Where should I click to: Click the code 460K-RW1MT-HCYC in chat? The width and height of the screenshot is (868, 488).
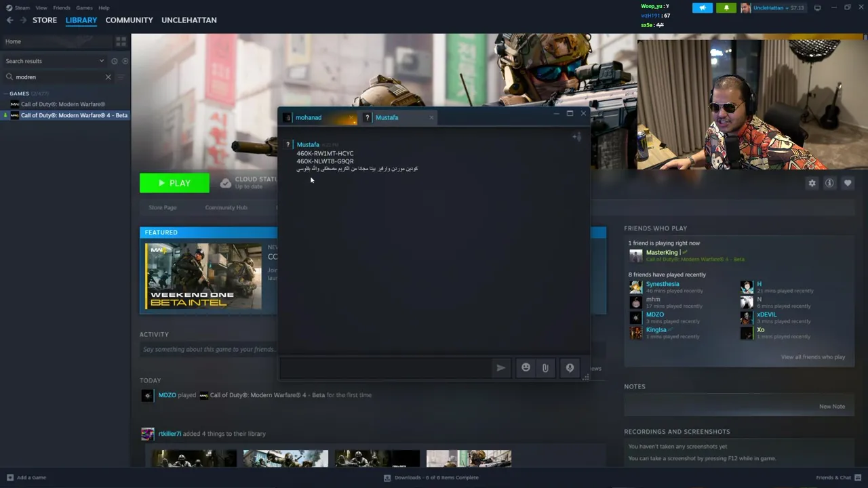point(325,154)
